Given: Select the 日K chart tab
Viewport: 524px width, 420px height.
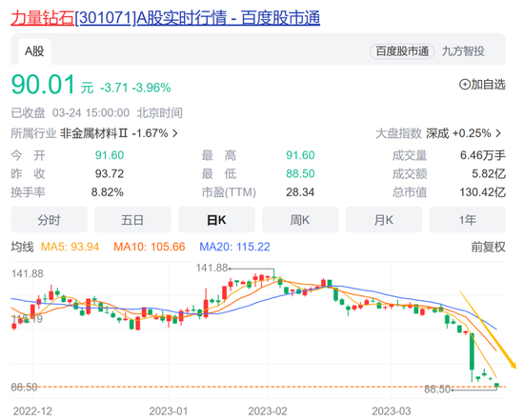Looking at the screenshot, I should [x=216, y=220].
